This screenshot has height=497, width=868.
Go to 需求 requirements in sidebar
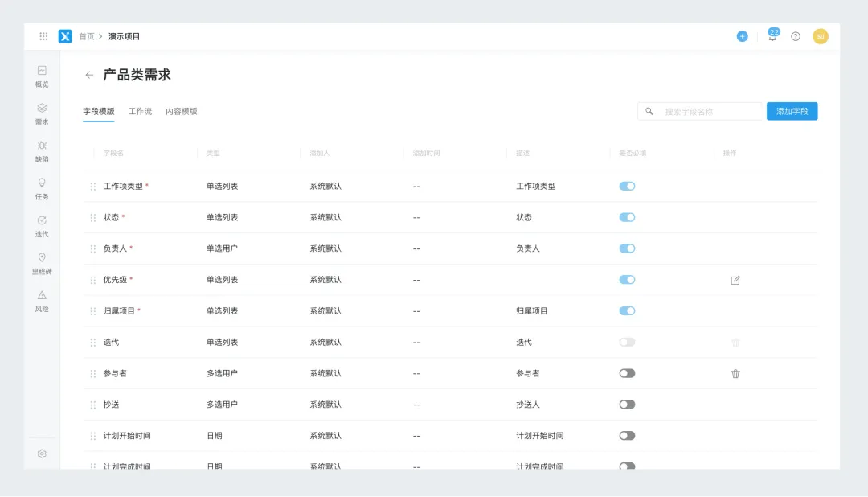[x=42, y=113]
